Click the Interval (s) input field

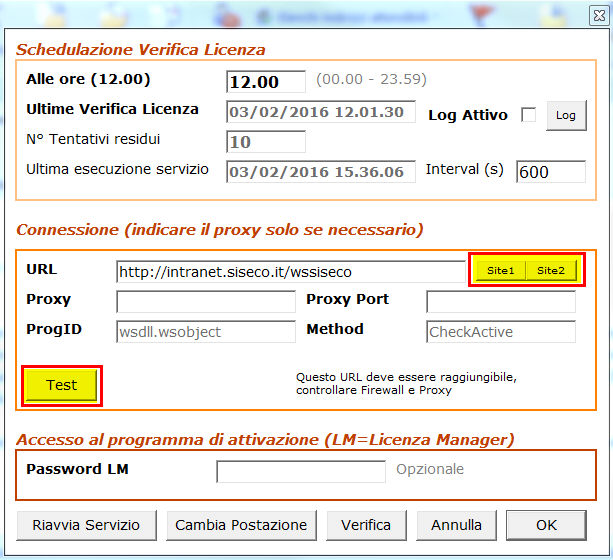[550, 171]
